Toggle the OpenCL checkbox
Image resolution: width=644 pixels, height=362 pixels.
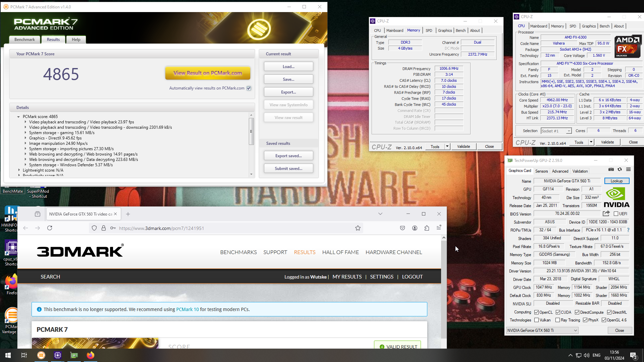[536, 312]
